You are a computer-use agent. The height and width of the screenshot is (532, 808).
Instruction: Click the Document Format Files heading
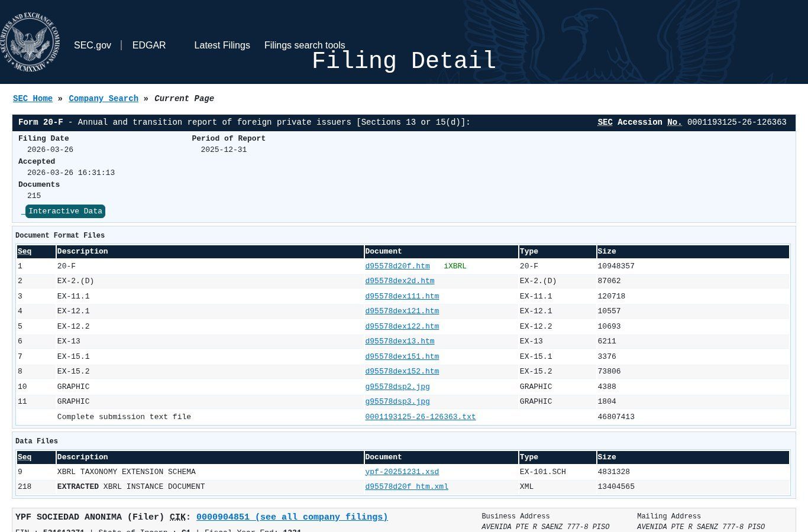[x=60, y=235]
